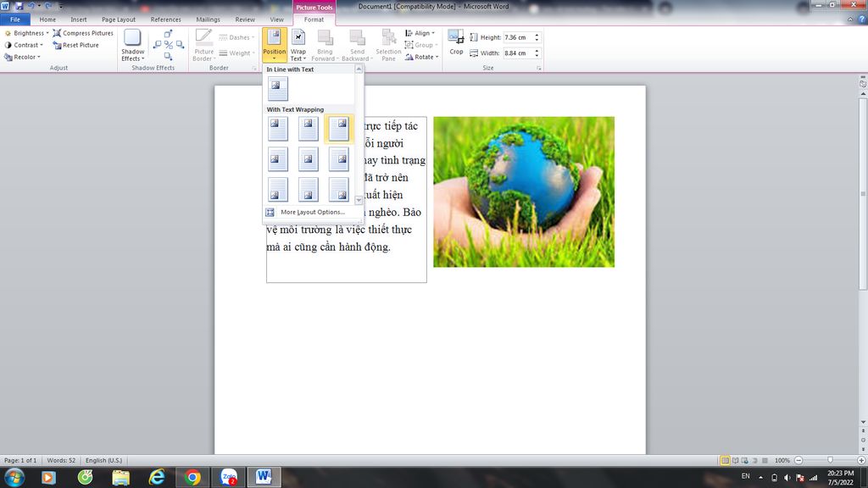The image size is (868, 488).
Task: Open the Recolor options
Action: [22, 56]
